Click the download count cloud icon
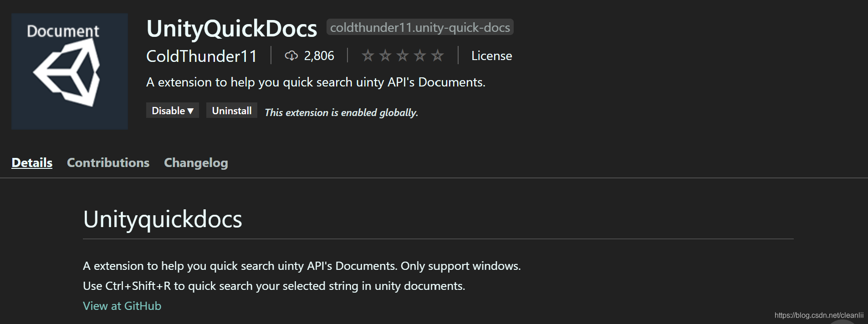This screenshot has width=868, height=324. coord(291,56)
